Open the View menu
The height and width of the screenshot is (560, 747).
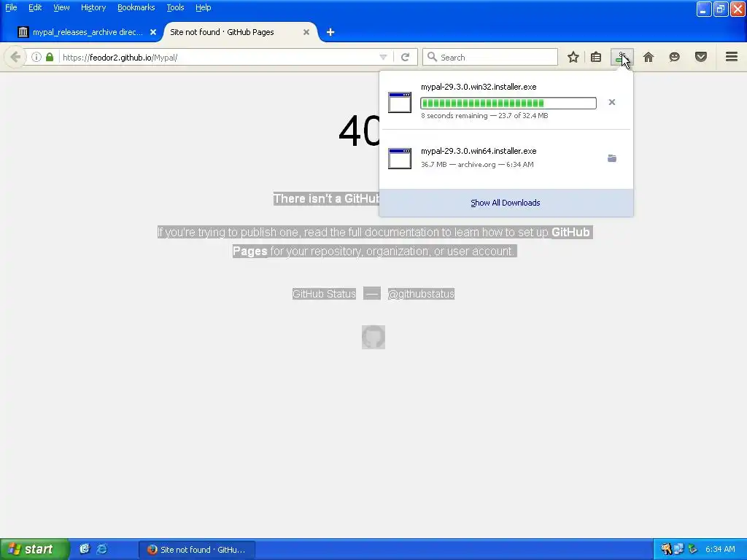tap(61, 7)
